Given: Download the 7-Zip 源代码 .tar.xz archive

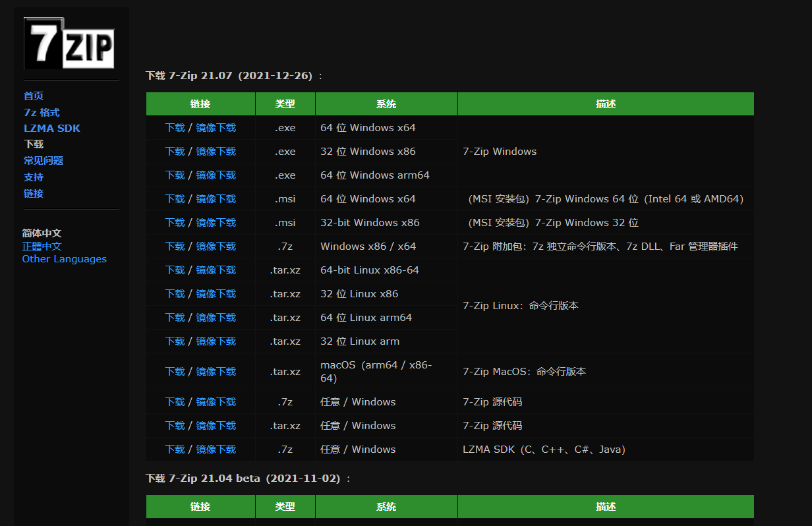Looking at the screenshot, I should 175,426.
